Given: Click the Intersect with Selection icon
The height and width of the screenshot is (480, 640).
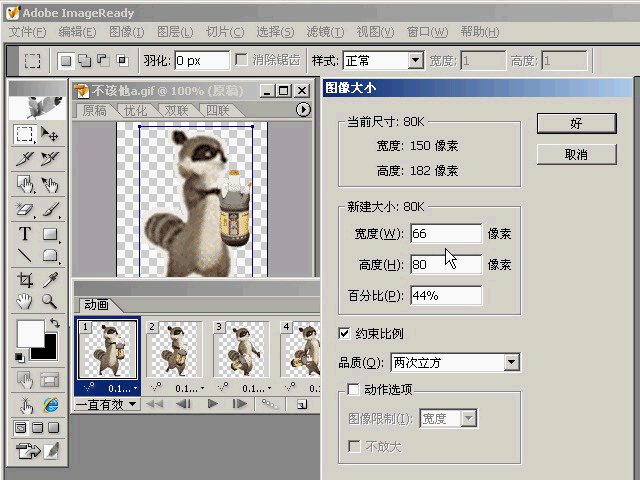Looking at the screenshot, I should 122,61.
